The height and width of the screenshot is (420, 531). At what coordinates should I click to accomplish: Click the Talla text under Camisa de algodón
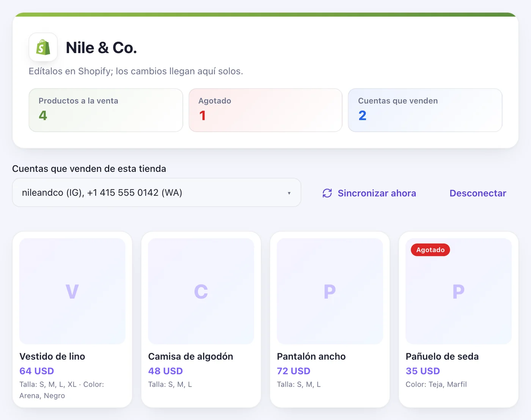[x=170, y=384]
